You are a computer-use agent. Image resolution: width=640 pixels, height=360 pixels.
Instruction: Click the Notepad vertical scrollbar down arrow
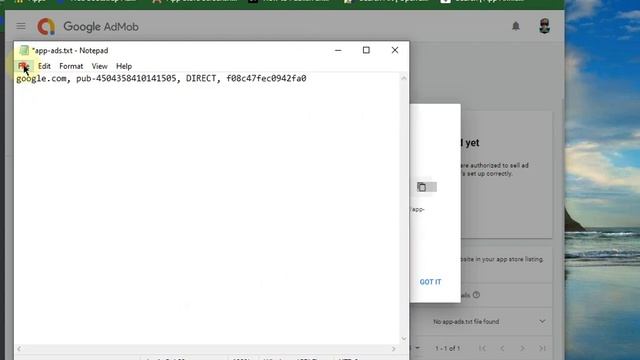click(x=404, y=339)
